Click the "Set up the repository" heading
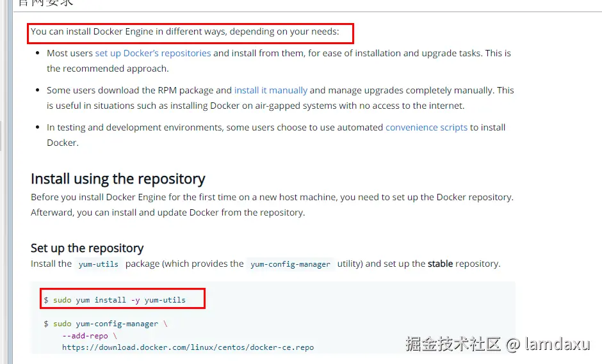 click(x=87, y=248)
